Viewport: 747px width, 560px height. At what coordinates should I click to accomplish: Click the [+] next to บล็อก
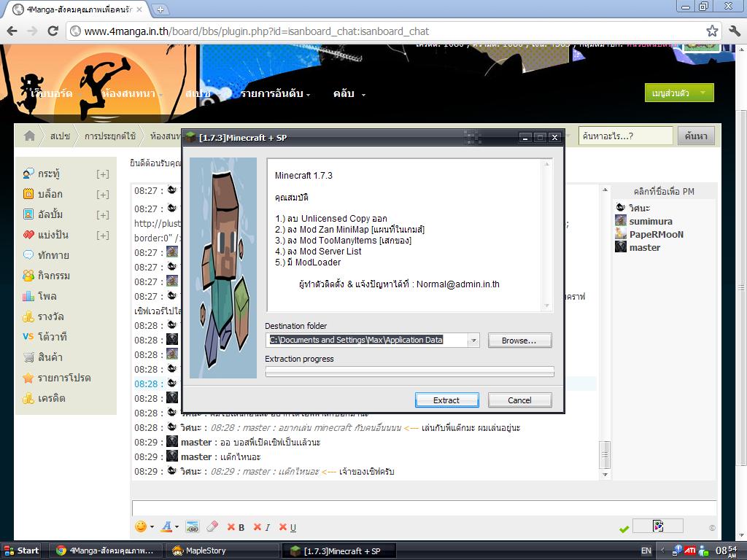(x=102, y=195)
